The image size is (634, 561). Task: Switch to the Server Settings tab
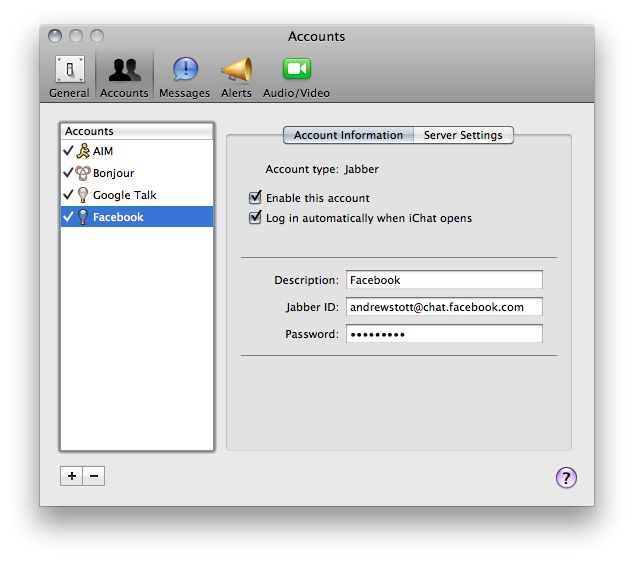click(x=462, y=135)
